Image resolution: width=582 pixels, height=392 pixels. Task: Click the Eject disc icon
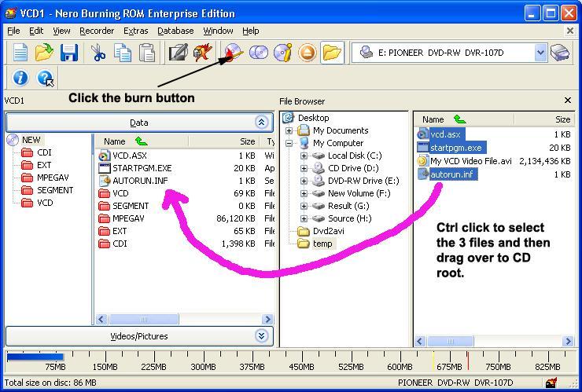307,53
